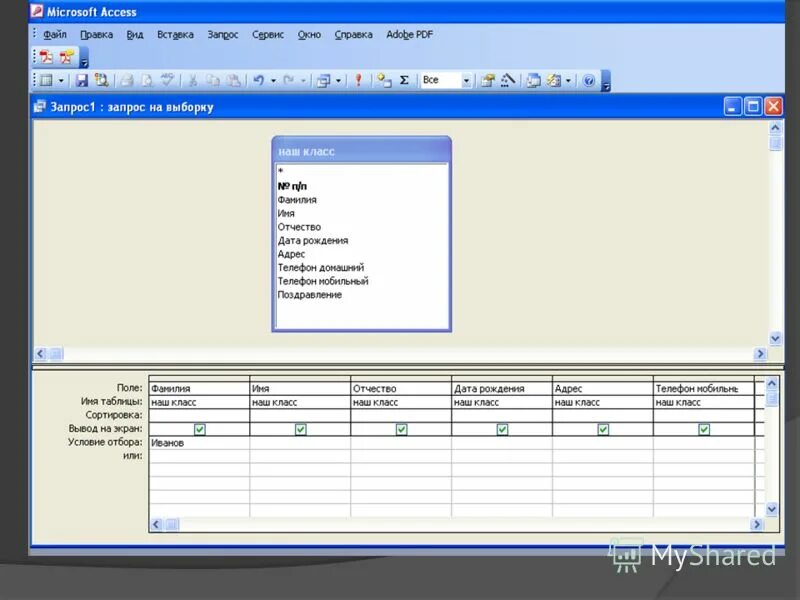
Task: Uncheck display checkbox for Фамилия column
Action: pos(199,430)
